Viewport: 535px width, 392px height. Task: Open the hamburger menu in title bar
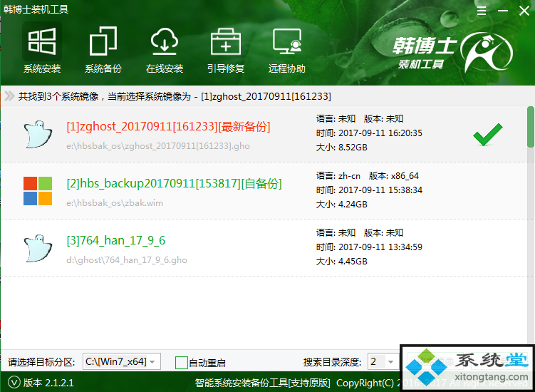tap(482, 11)
